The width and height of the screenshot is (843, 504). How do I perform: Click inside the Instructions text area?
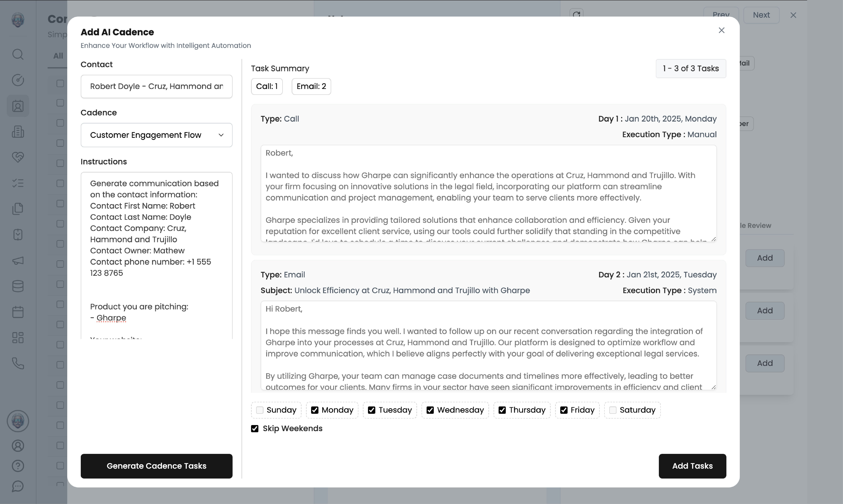156,255
